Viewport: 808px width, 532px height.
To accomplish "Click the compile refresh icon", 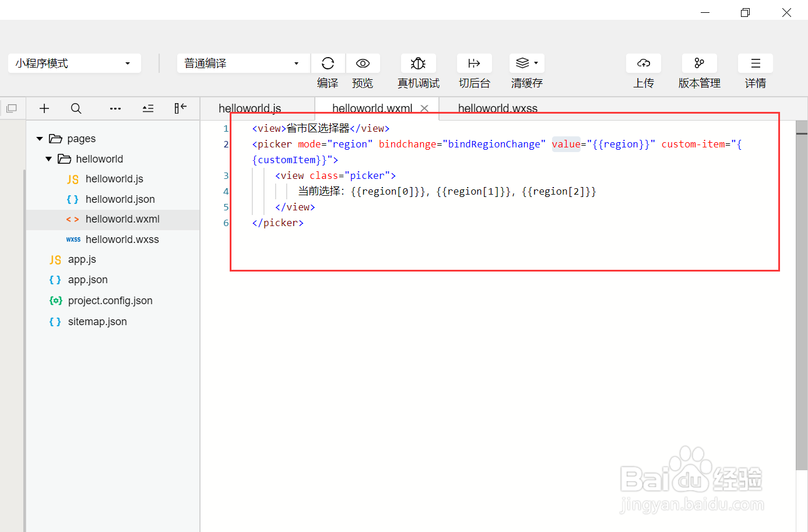I will point(328,63).
